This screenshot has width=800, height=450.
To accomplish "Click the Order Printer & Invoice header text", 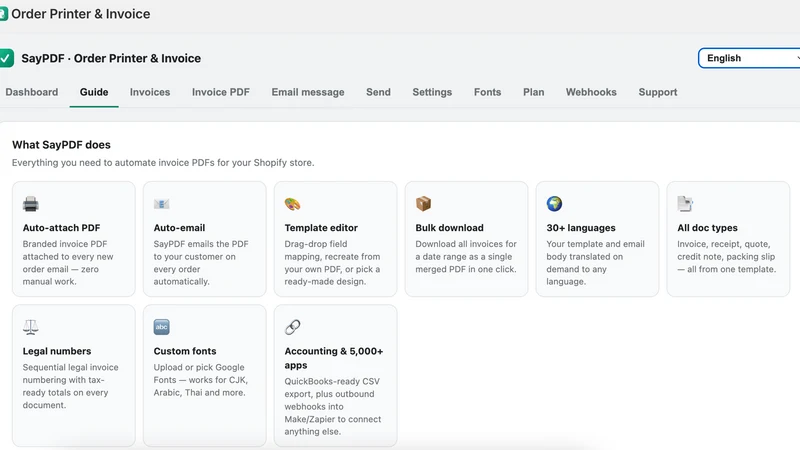I will coord(81,14).
